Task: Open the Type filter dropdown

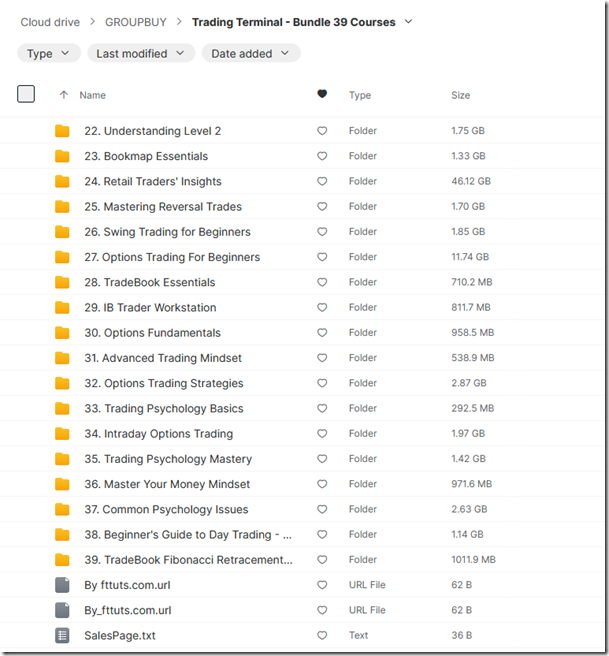Action: tap(49, 53)
